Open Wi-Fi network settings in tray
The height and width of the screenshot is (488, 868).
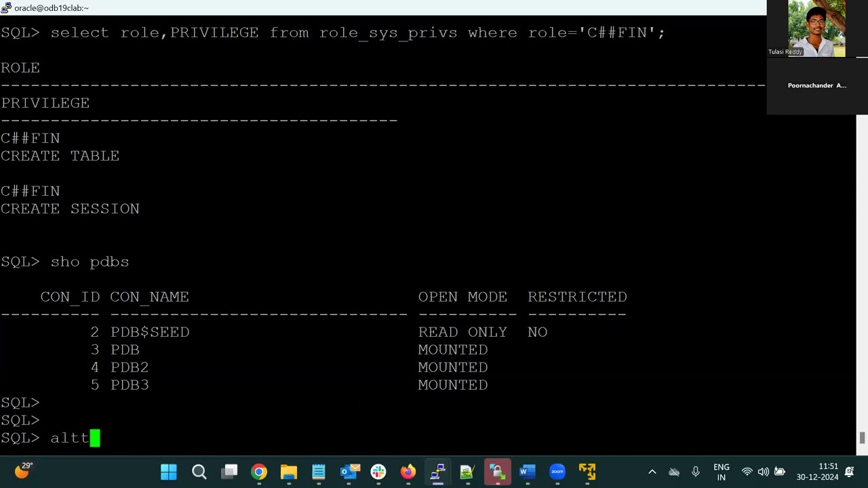pyautogui.click(x=747, y=472)
